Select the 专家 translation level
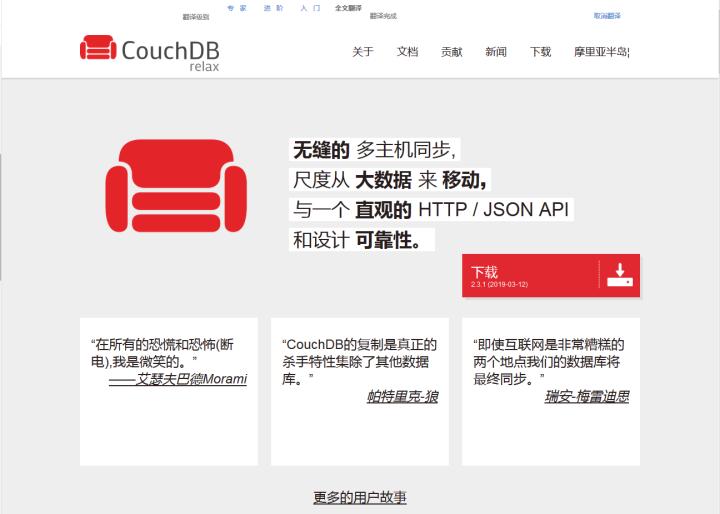720x514 pixels. point(237,8)
